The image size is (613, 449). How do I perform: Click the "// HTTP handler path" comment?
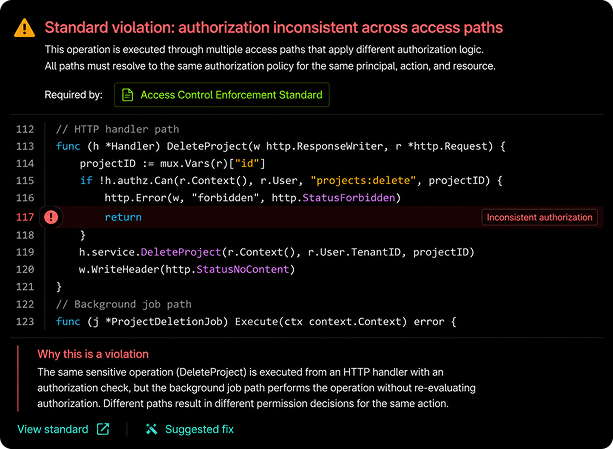(x=117, y=129)
